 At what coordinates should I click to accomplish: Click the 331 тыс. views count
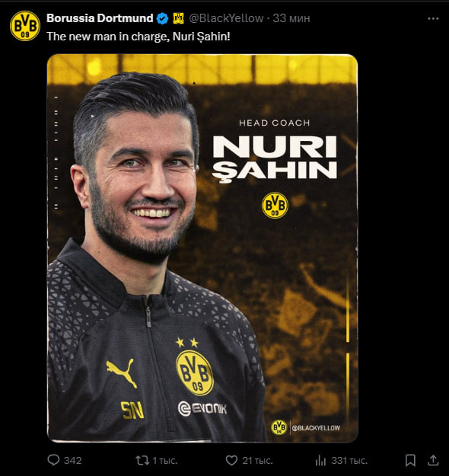349,461
